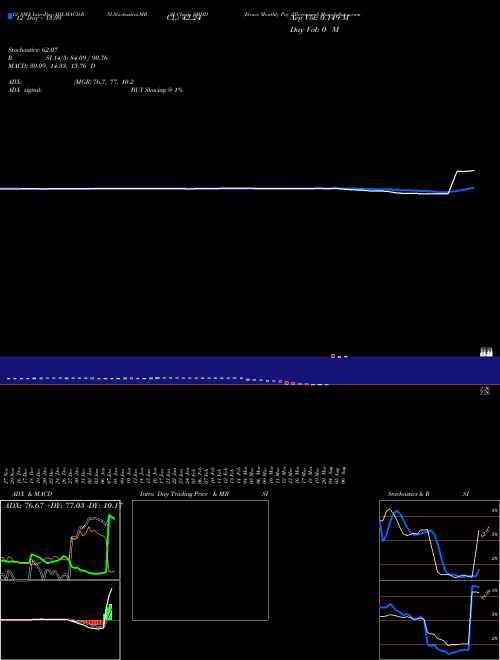The width and height of the screenshot is (500, 660).
Task: Click the red volume bar above the blue band
Action: coord(333,356)
